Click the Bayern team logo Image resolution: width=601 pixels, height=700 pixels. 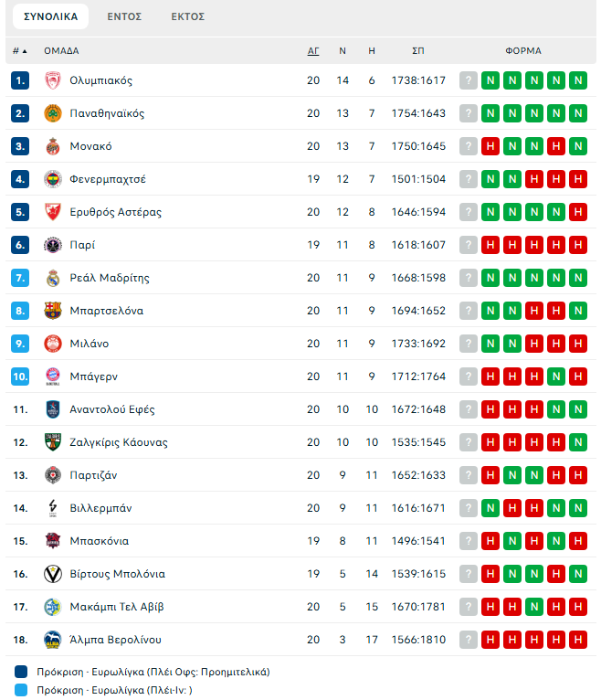52,377
